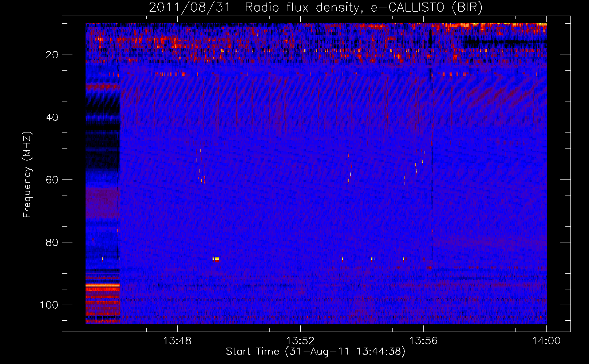Click the 60 frequency tick label
This screenshot has height=364, width=589.
52,180
